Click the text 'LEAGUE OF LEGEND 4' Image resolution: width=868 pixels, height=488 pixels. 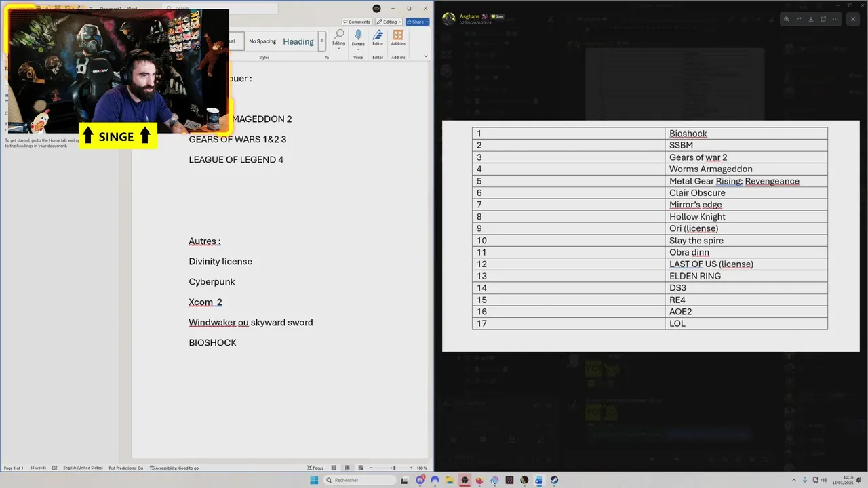(x=236, y=159)
